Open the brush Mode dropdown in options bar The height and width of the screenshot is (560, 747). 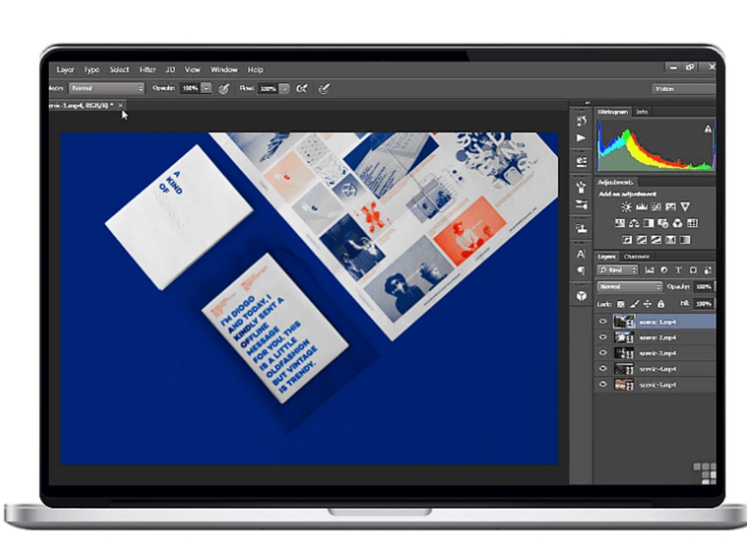pos(106,88)
